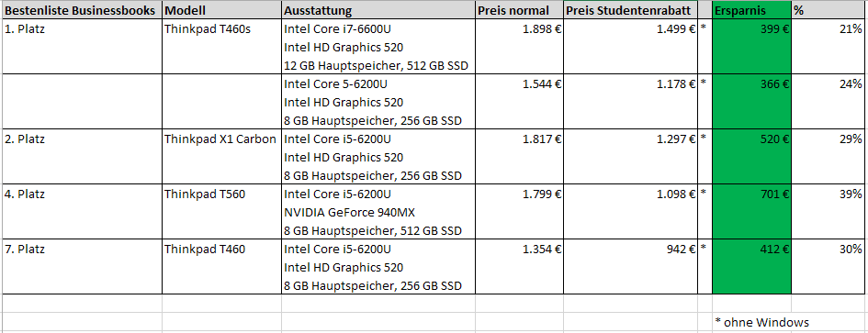Select the percent sign header cell
This screenshot has height=333, width=868.
pyautogui.click(x=829, y=10)
